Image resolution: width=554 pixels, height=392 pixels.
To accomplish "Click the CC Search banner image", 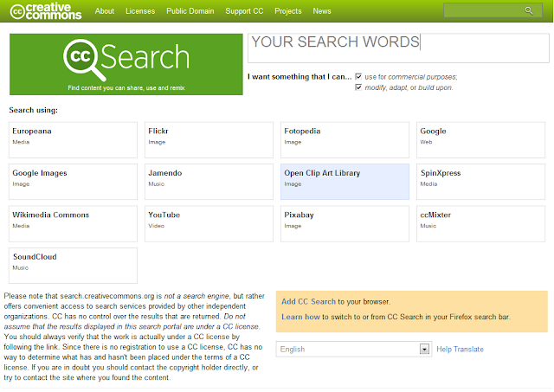I will [126, 64].
